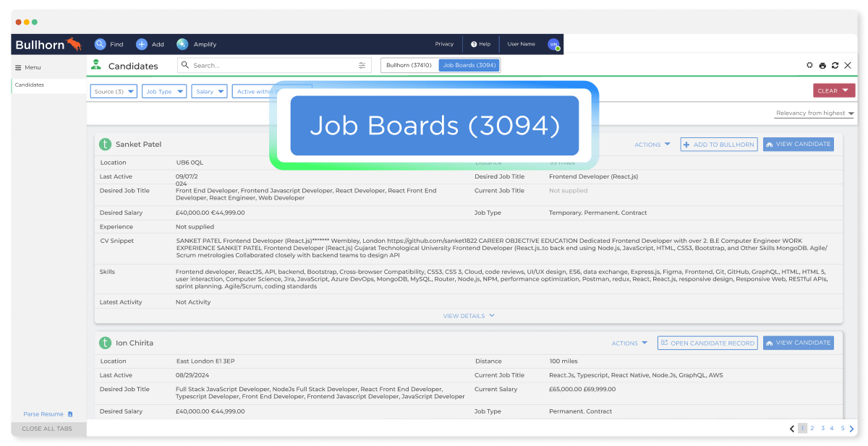Go to next results page arrow
This screenshot has height=446, width=868.
coord(852,429)
